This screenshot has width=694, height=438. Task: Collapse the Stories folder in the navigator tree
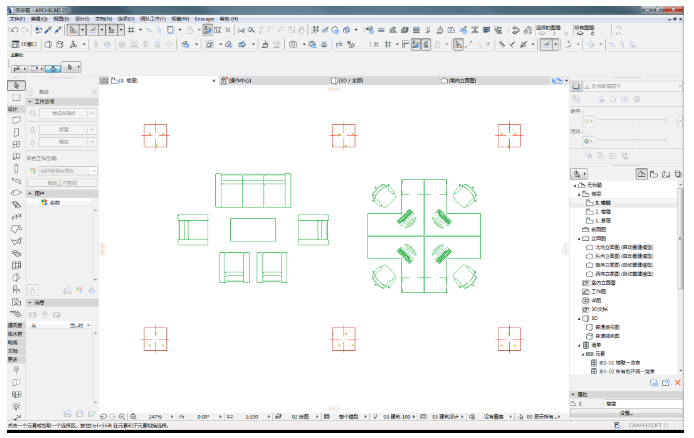tap(578, 194)
